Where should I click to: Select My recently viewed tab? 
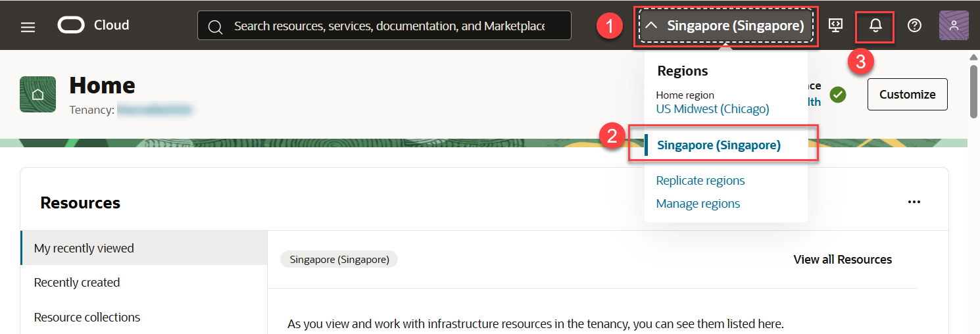pyautogui.click(x=144, y=248)
